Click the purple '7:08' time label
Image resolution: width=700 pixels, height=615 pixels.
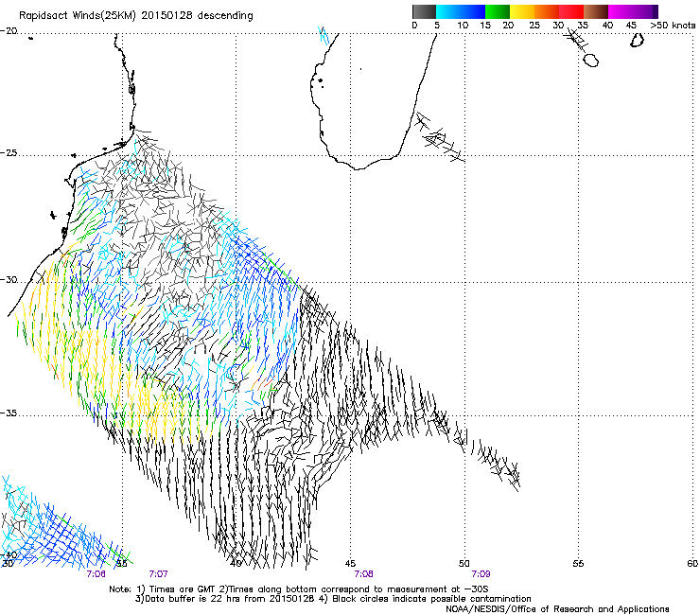point(364,574)
